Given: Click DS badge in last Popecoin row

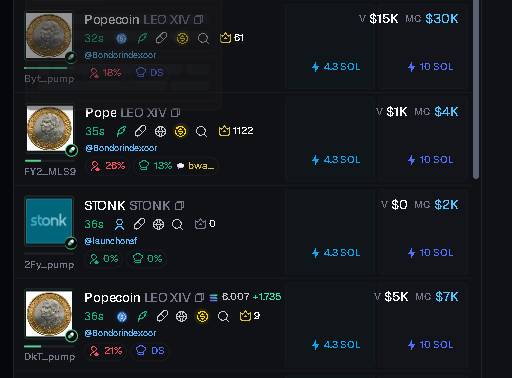Looking at the screenshot, I should 150,351.
